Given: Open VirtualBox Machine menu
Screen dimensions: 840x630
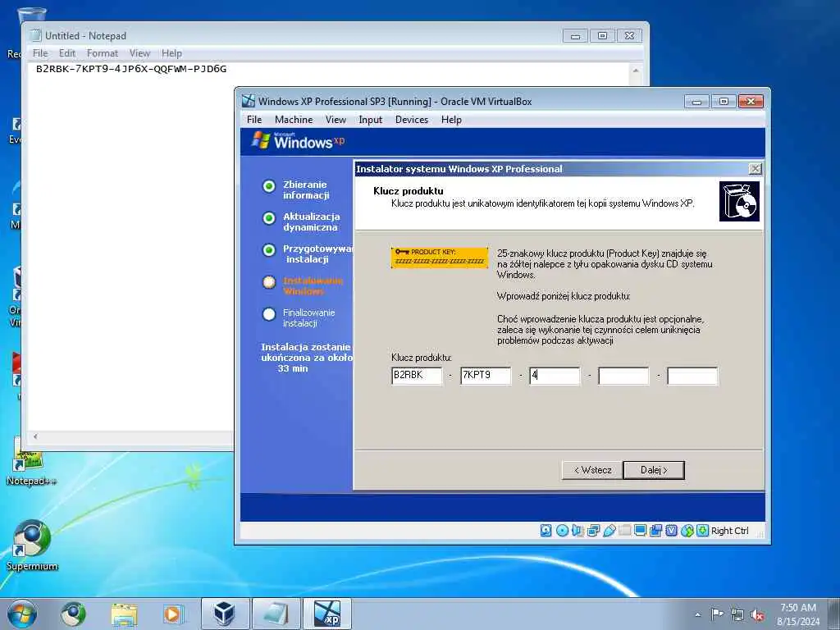Looking at the screenshot, I should tap(294, 120).
